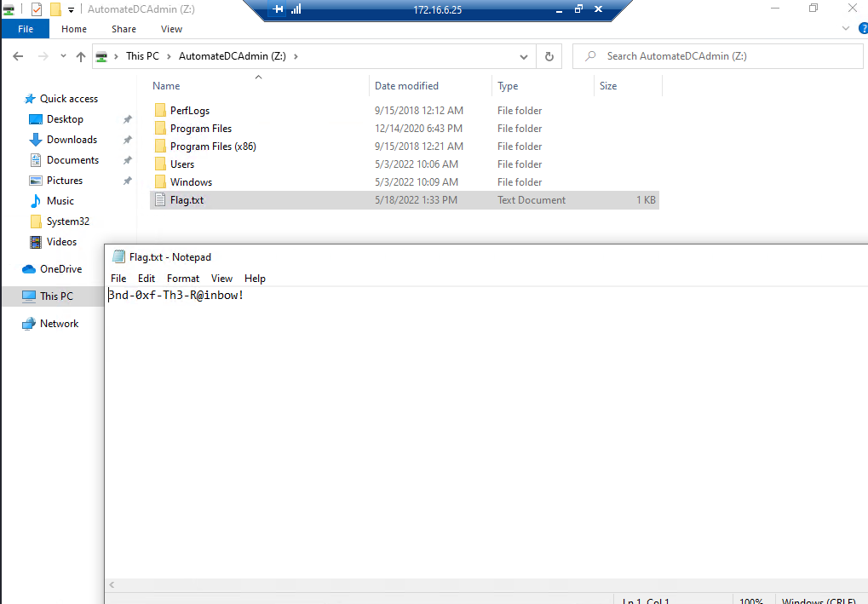Viewport: 868px width, 604px height.
Task: Open the Program Files (x86) folder
Action: click(212, 147)
